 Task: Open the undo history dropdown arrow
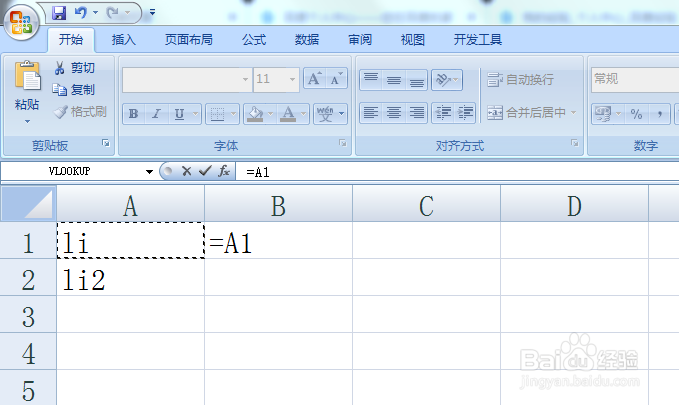click(x=96, y=13)
